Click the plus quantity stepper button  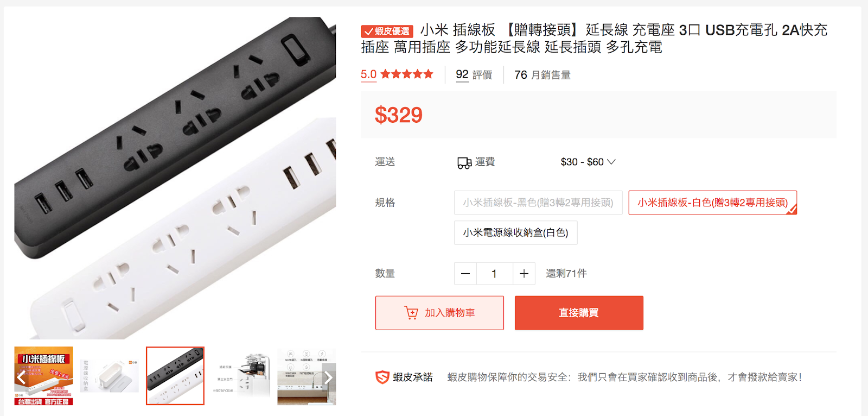524,274
